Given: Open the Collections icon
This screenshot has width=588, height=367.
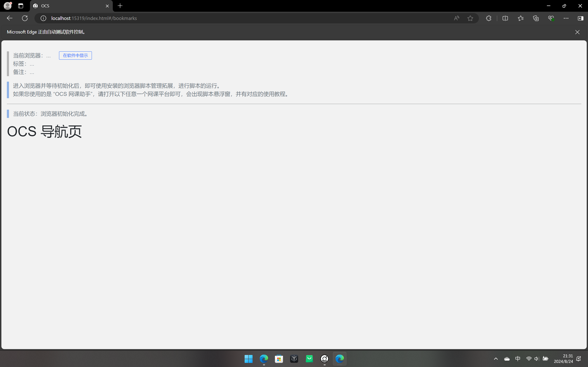Looking at the screenshot, I should pyautogui.click(x=536, y=18).
